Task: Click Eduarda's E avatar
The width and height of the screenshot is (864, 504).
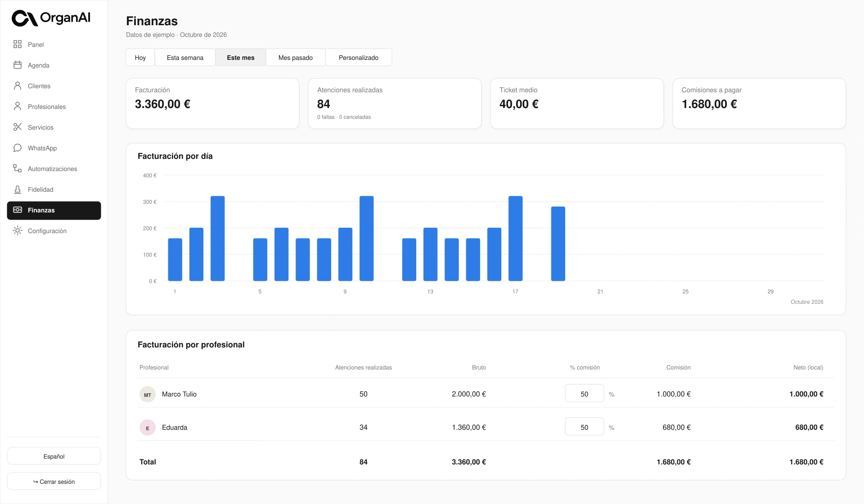Action: click(x=148, y=428)
